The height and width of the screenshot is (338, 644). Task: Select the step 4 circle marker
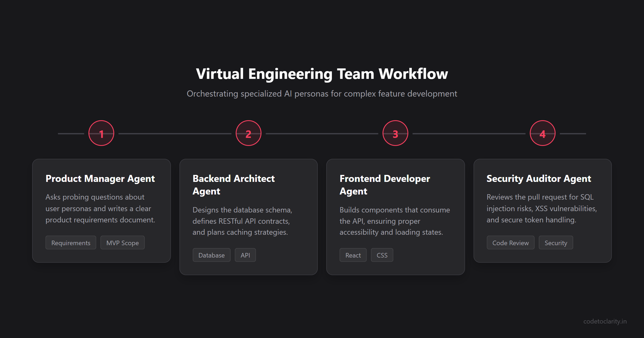[543, 133]
